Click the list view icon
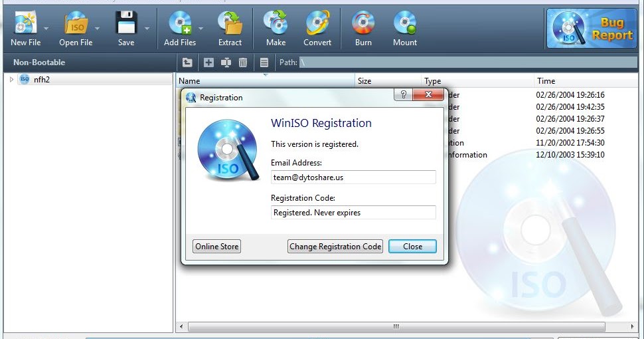This screenshot has height=339, width=644. pos(264,62)
